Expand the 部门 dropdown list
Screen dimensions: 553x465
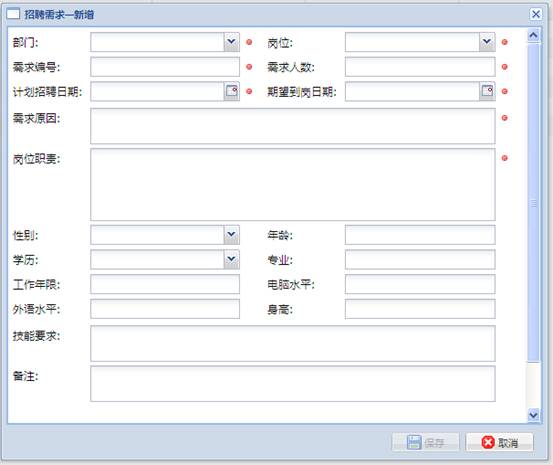(231, 42)
